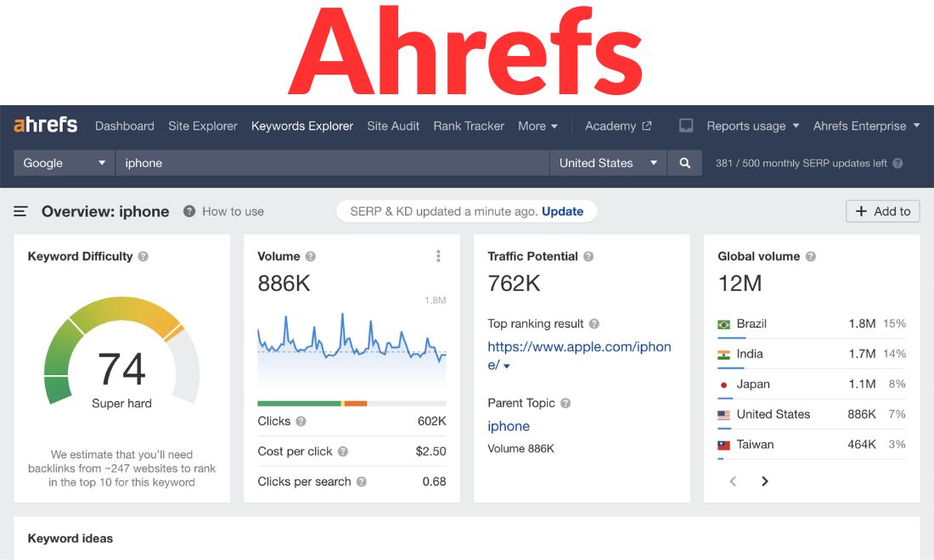Viewport: 934px width, 560px height.
Task: Open the hamburger menu beside Overview
Action: 20,211
